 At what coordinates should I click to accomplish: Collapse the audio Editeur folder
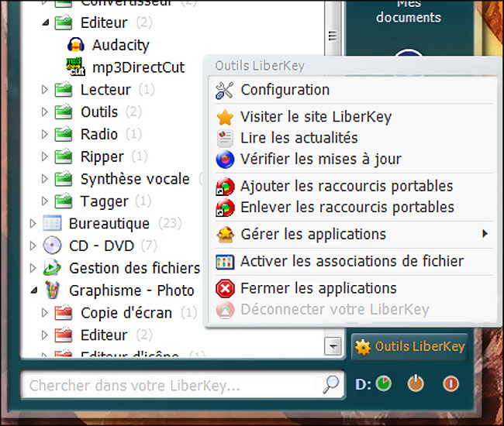46,22
